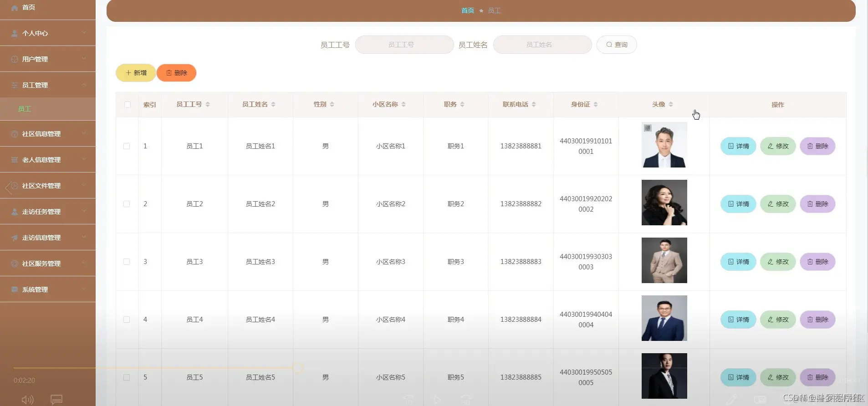Click the icon beside 走访任务管理
The image size is (868, 406).
pyautogui.click(x=15, y=212)
